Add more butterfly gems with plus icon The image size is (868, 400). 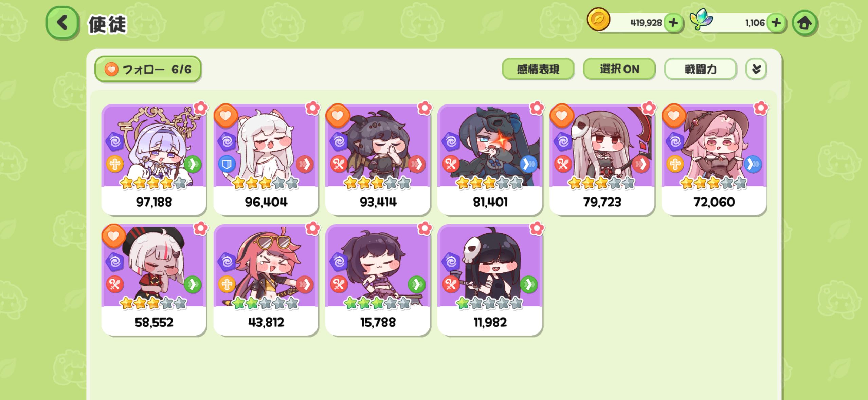(x=776, y=23)
